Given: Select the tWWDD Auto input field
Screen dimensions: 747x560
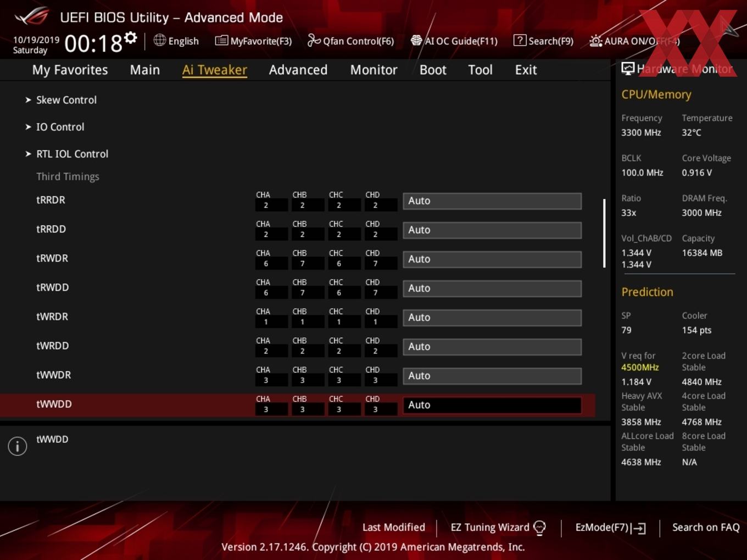Looking at the screenshot, I should click(x=492, y=405).
